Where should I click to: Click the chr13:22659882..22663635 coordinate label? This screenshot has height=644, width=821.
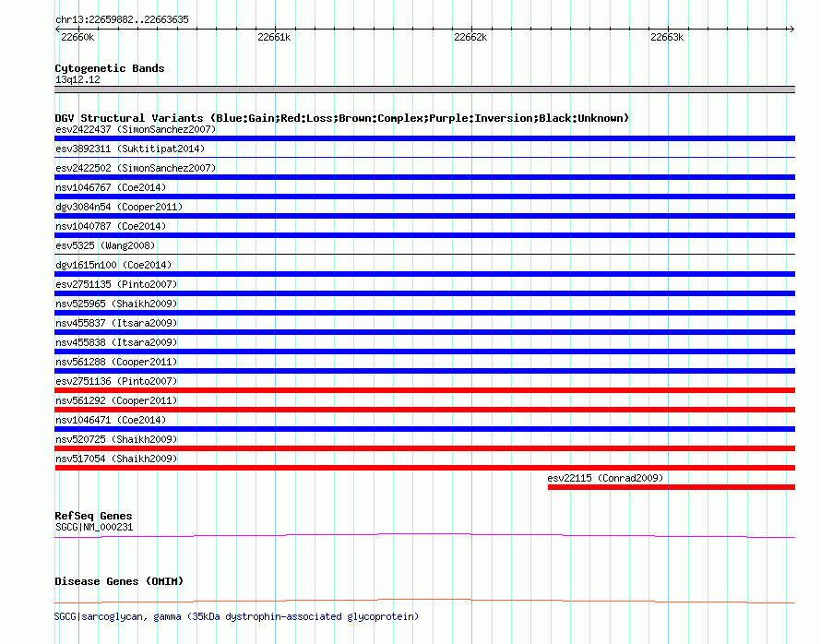pyautogui.click(x=122, y=19)
